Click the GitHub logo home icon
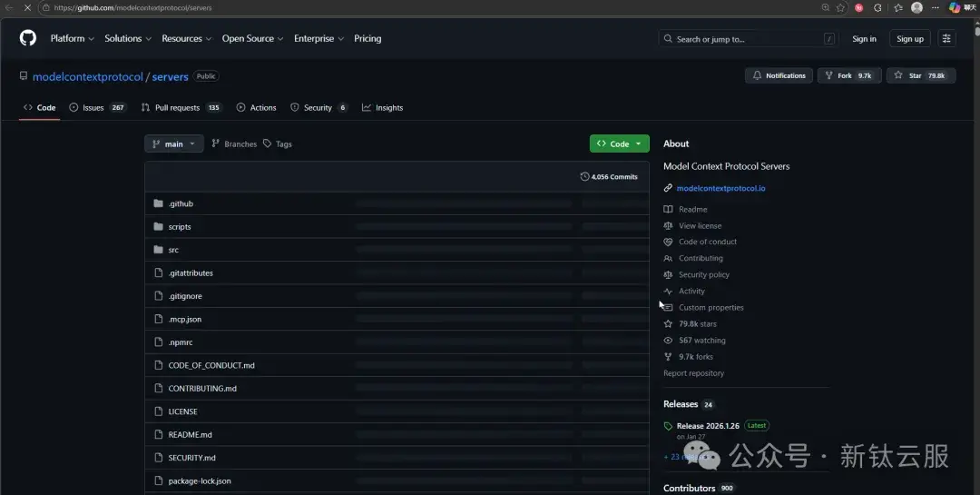The height and width of the screenshot is (495, 980). [x=27, y=38]
